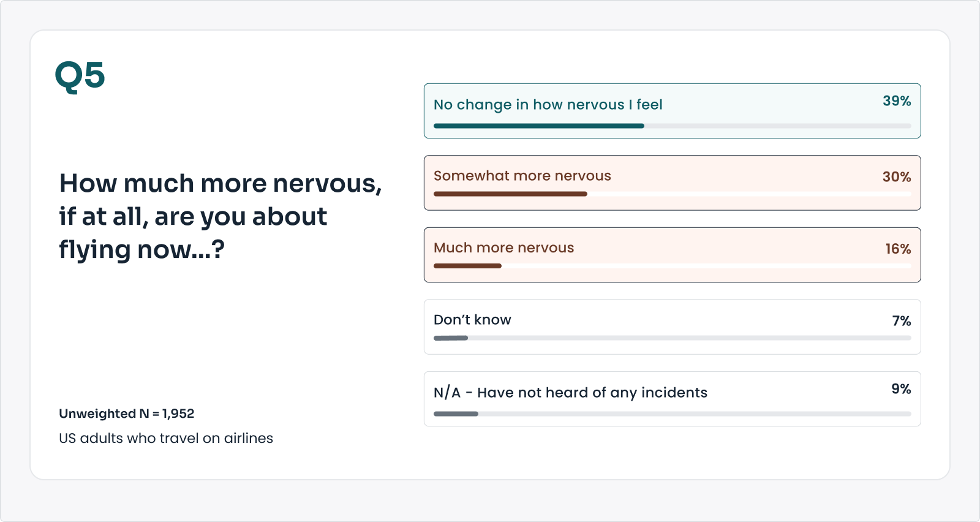The width and height of the screenshot is (980, 522).
Task: Click the teal progress bar under 'No change'
Action: coord(538,126)
